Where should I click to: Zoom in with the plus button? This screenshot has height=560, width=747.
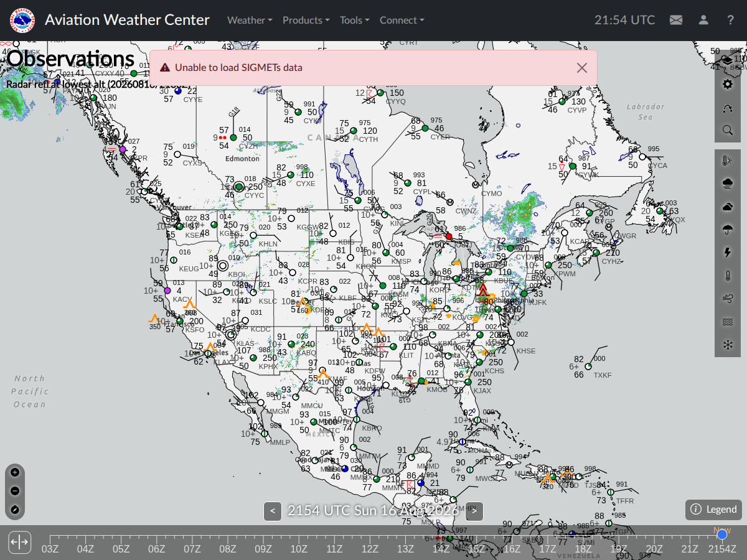(15, 472)
